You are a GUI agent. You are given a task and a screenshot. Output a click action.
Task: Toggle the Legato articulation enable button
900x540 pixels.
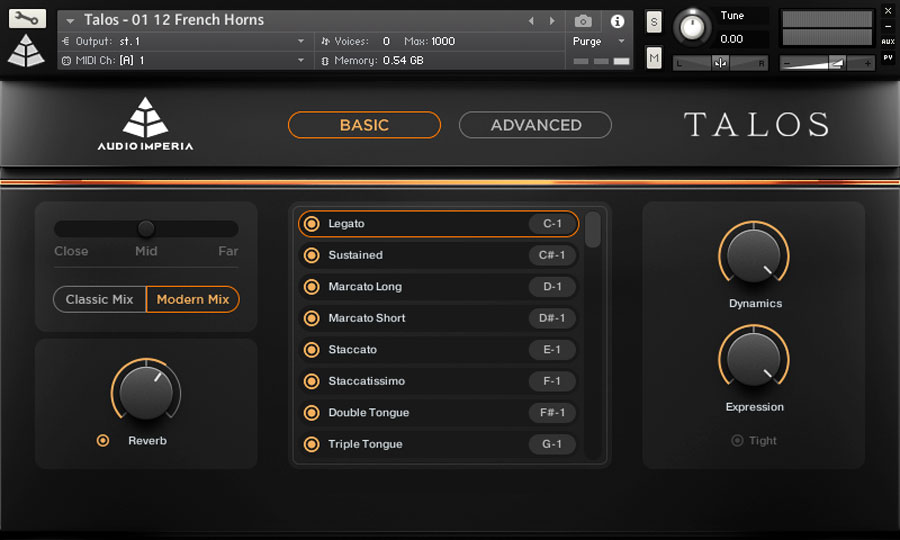pos(312,224)
